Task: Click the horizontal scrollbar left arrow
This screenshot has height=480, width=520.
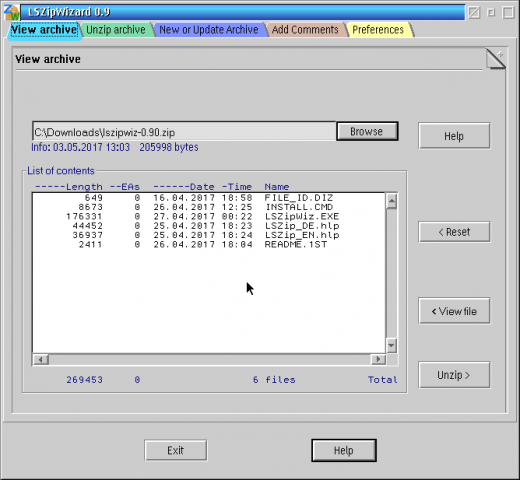Action: (41, 360)
